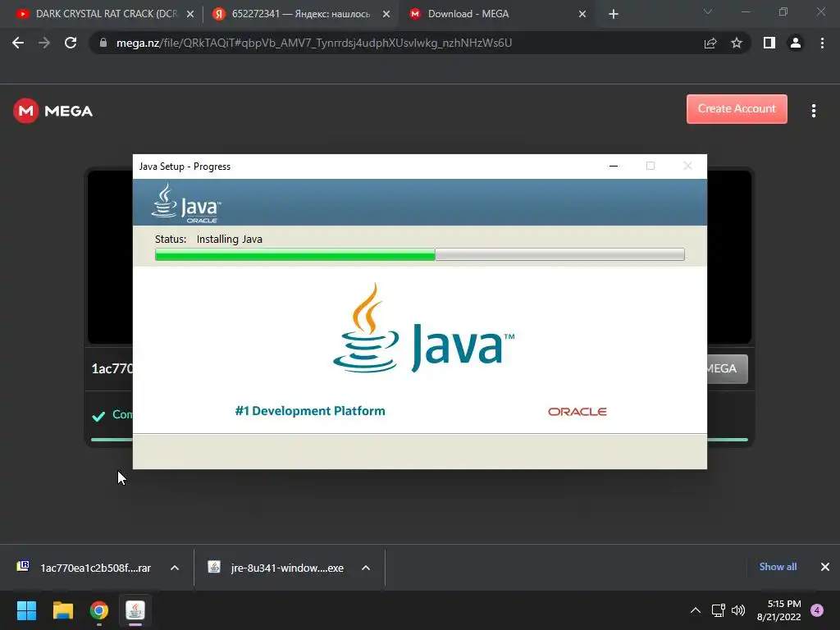
Task: Open the network tray icon
Action: [x=718, y=610]
